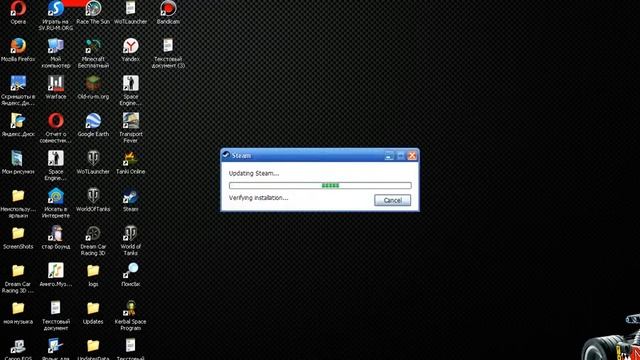
Task: Launch the Амиго.Муз... music icon
Action: click(x=56, y=271)
